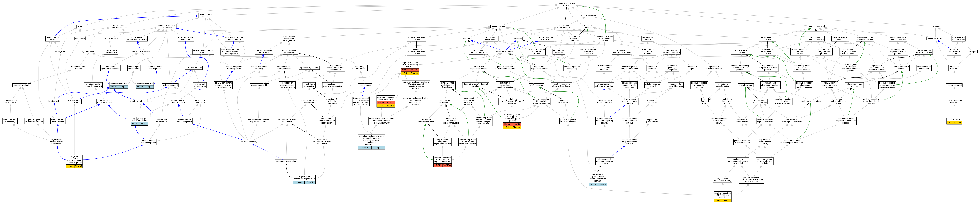Click anatomical structure morphogenesis node
Viewport: 980px width, 204px height.
point(234,38)
